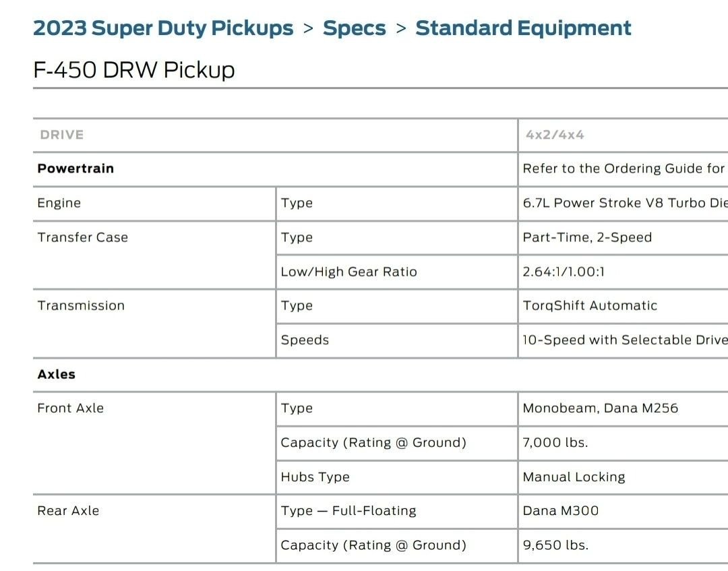
Task: Click the Specs breadcrumb link
Action: pyautogui.click(x=355, y=28)
